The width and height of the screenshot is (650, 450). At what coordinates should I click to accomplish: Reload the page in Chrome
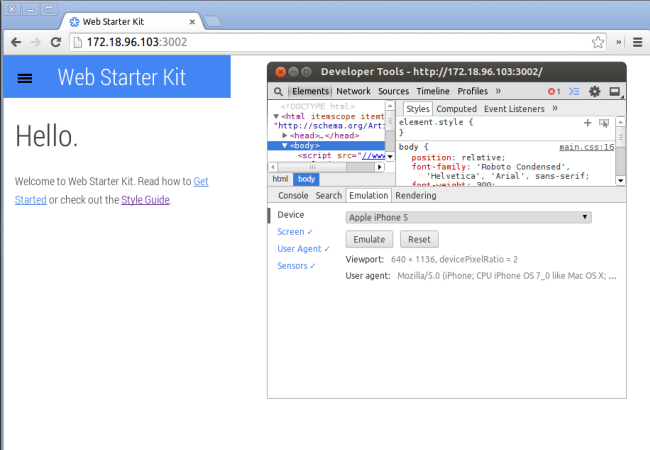tap(57, 42)
